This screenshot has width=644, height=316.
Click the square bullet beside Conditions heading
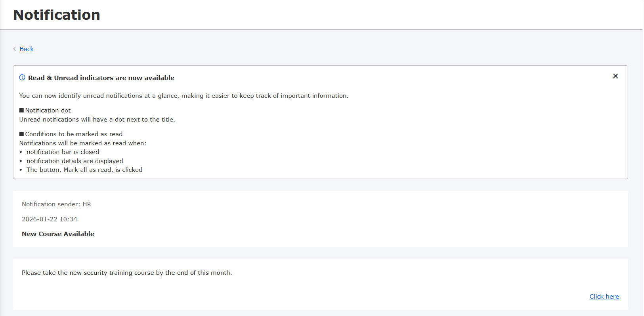(21, 134)
